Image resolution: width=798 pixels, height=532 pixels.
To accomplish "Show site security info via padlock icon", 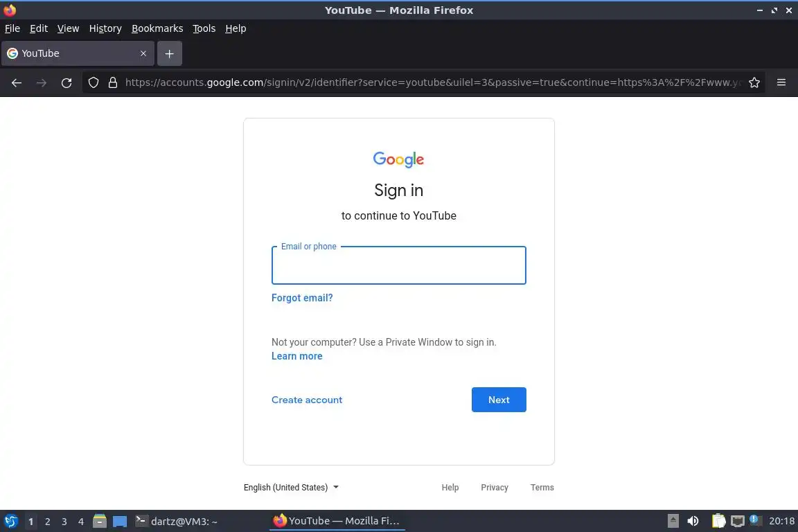I will (113, 82).
